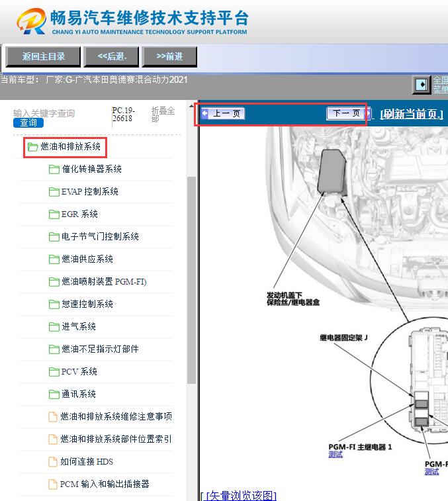Screen dimensions: 448x501
Task: Click the 返回主目录 button
Action: coord(43,56)
